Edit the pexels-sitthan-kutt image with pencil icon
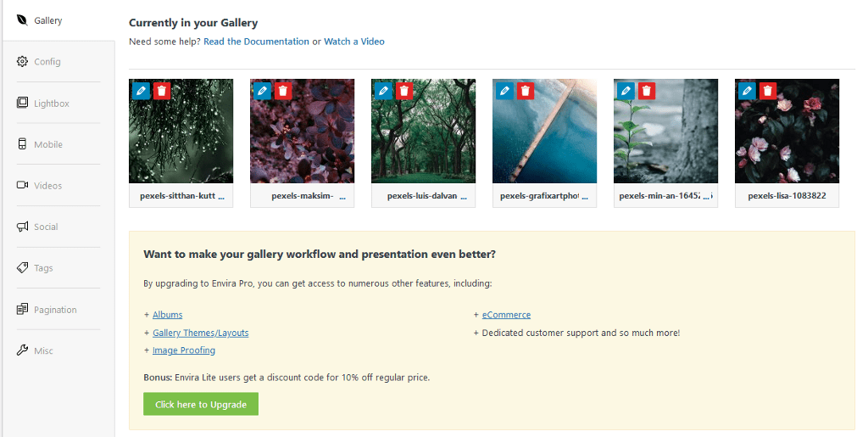This screenshot has width=868, height=437. [x=141, y=91]
